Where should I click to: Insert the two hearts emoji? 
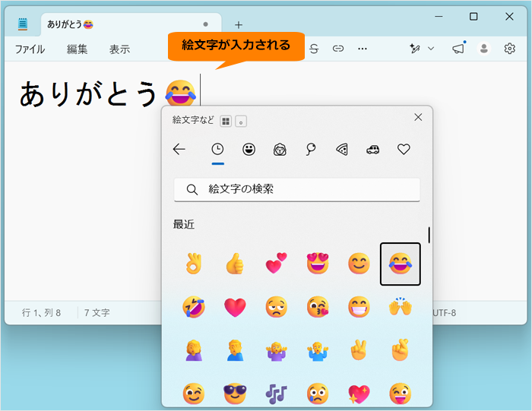276,264
